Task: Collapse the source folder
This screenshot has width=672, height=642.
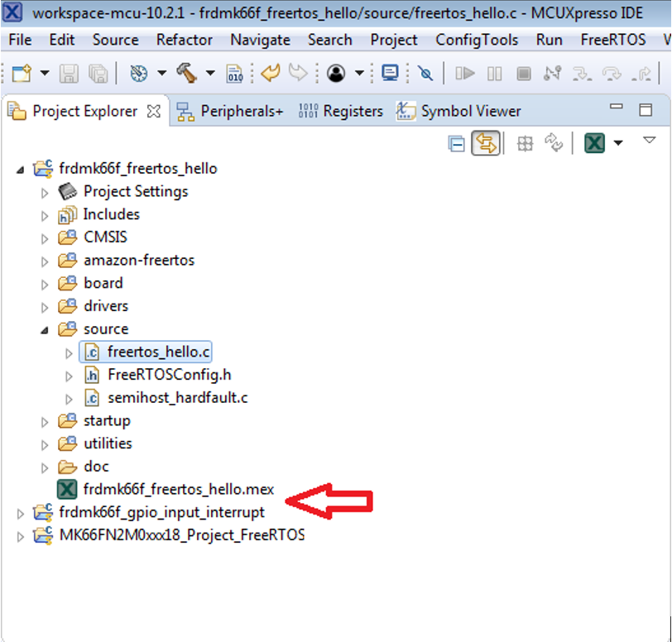Action: point(45,330)
